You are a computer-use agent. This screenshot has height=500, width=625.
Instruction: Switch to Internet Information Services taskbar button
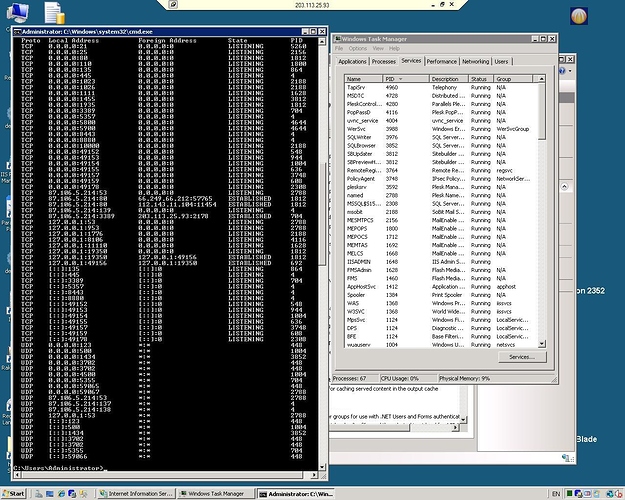[x=136, y=494]
